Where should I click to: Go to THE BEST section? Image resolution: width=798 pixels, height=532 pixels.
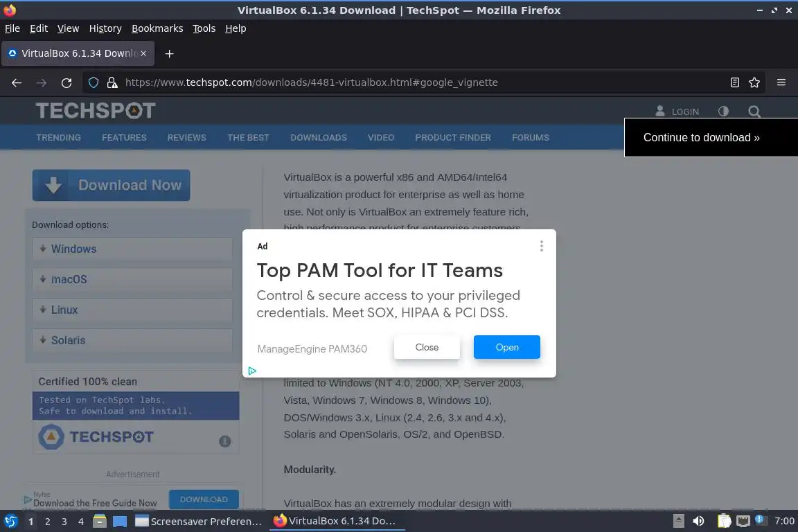(x=249, y=137)
